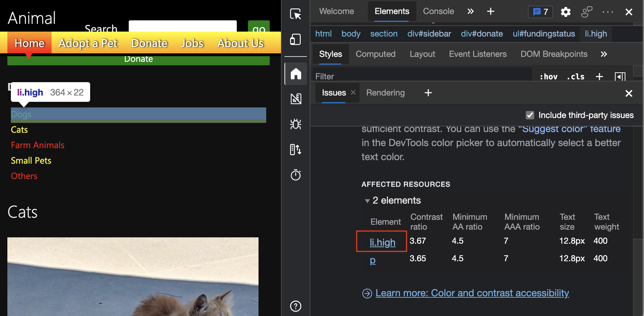Select the inspect element tool
Screen dimensions: 644x316
[x=296, y=14]
